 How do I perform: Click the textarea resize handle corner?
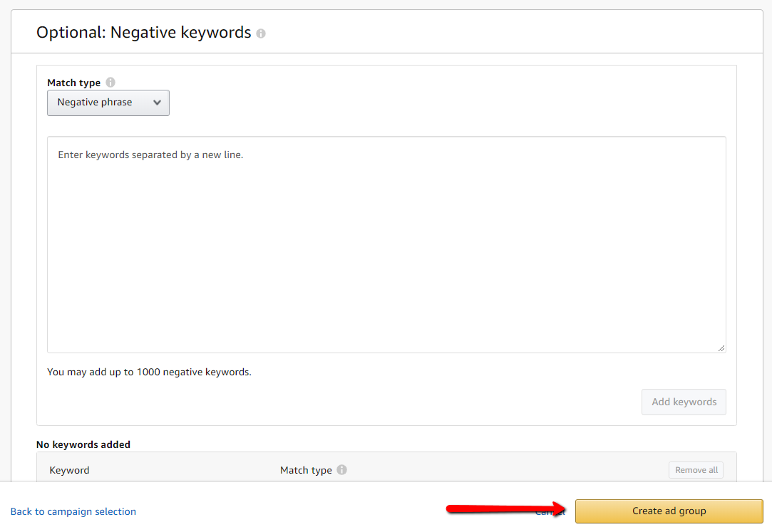click(x=721, y=348)
